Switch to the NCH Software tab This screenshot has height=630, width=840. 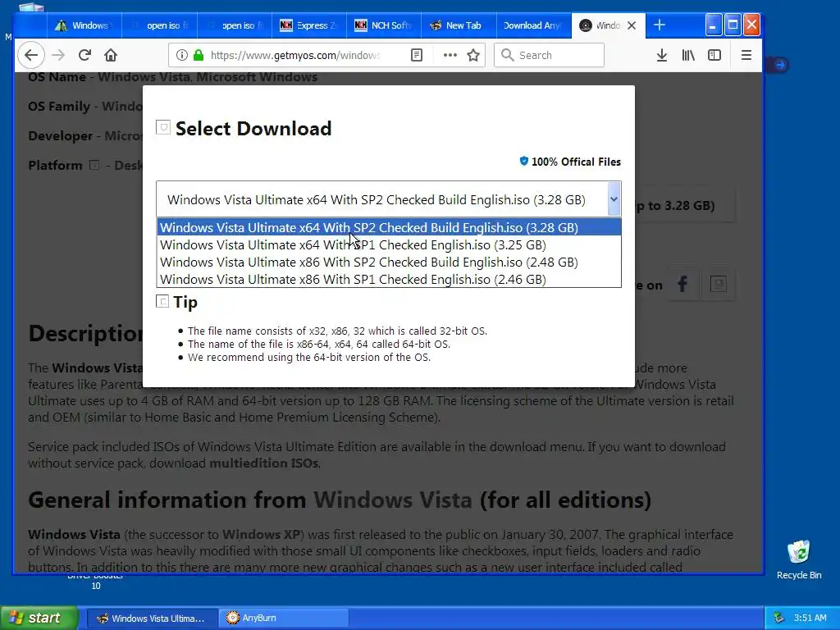tap(384, 25)
